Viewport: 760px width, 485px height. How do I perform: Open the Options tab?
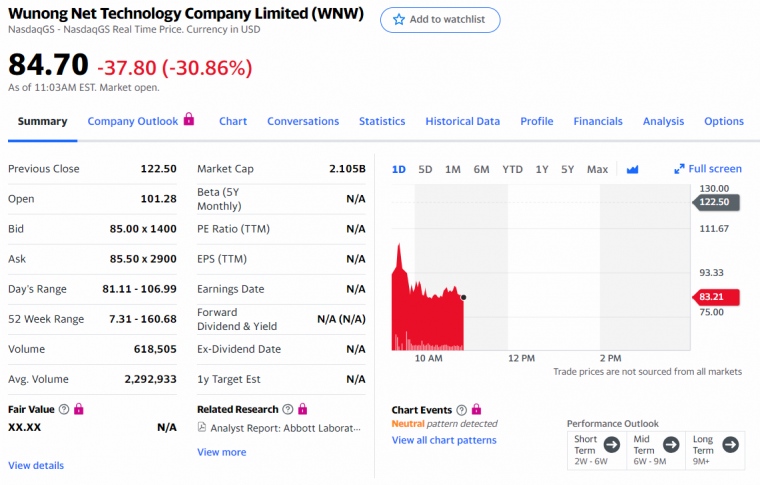coord(724,121)
